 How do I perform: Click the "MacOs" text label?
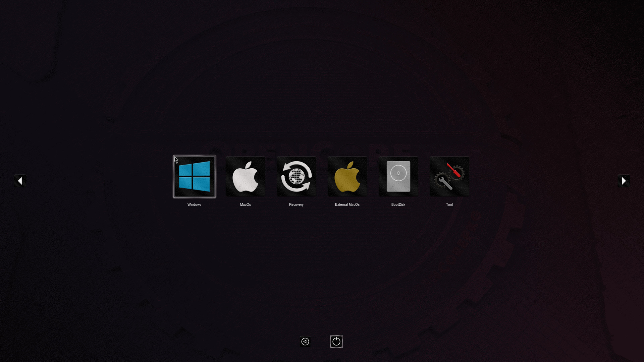(245, 204)
